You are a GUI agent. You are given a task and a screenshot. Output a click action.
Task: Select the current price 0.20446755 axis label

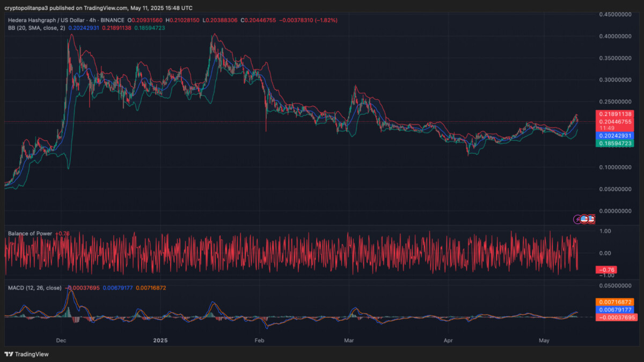[x=614, y=122]
